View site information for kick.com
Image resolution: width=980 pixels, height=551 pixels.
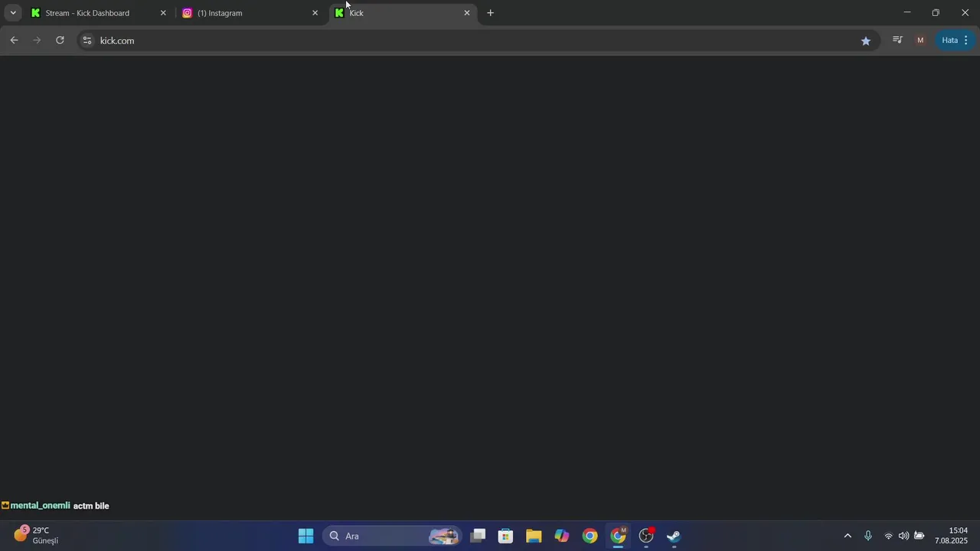pyautogui.click(x=87, y=41)
